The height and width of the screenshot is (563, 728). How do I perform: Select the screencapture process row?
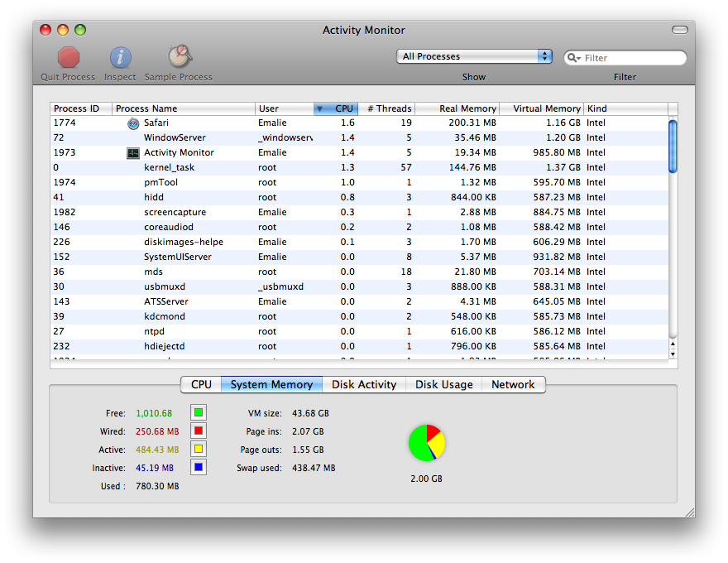coord(359,212)
